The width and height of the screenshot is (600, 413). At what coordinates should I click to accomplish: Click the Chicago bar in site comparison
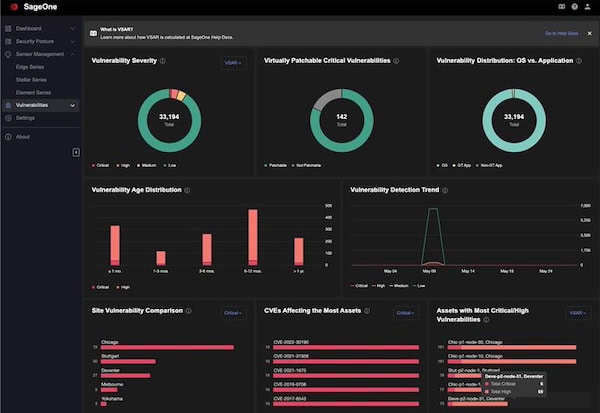coord(167,348)
